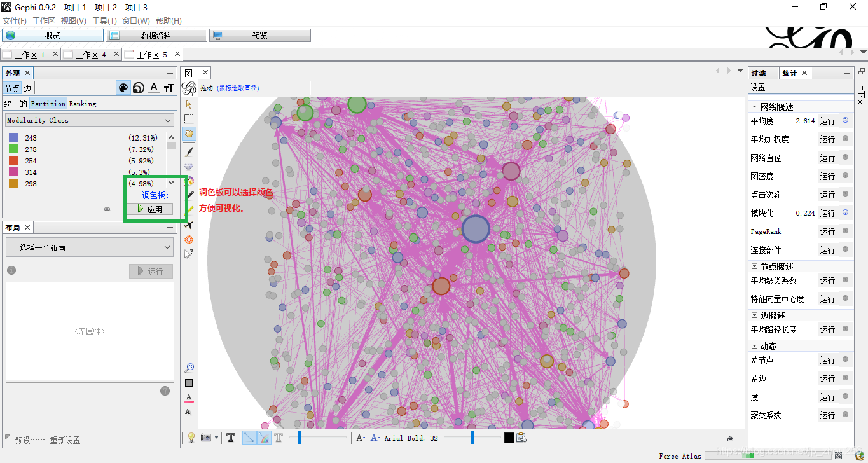Viewport: 868px width, 463px height.
Task: Open the 文件(F) menu
Action: [x=15, y=21]
